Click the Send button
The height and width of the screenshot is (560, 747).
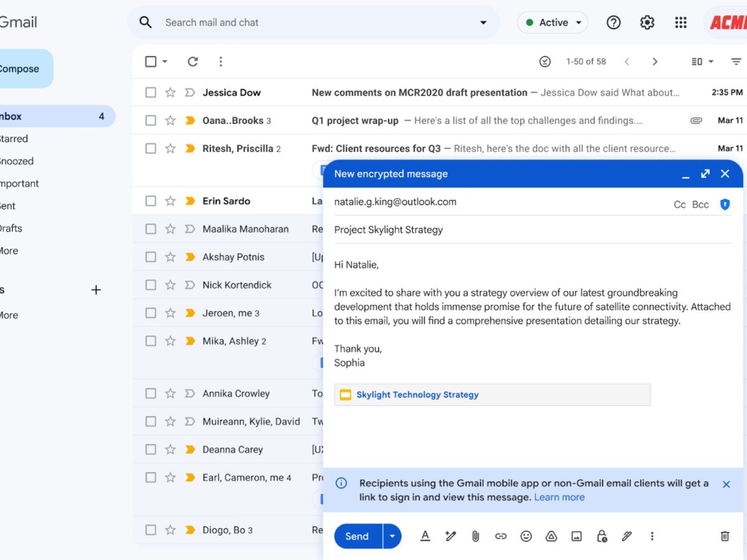(x=357, y=536)
